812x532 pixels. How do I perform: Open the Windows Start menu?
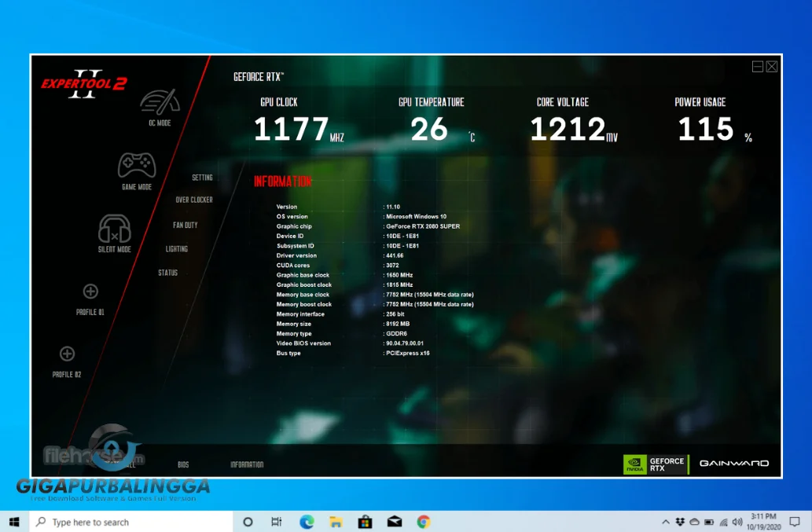coord(14,522)
